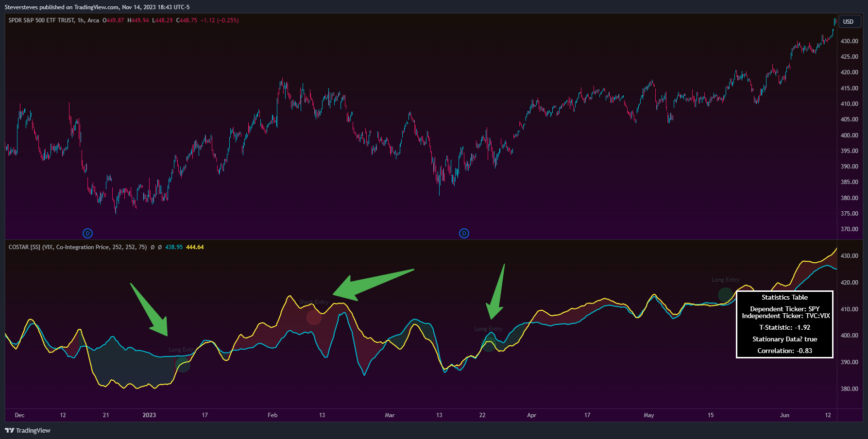Click the Long Entry label near March 22
The image size is (868, 439).
pos(488,329)
